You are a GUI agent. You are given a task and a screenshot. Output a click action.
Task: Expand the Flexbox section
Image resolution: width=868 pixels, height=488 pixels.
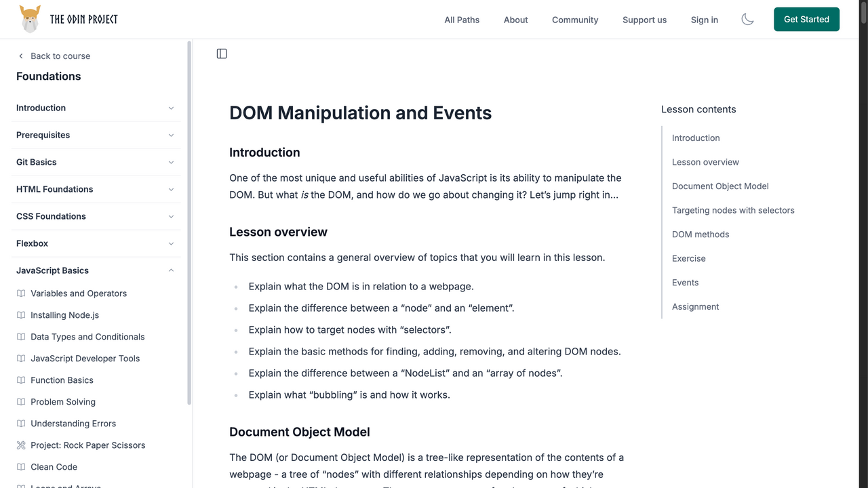96,243
